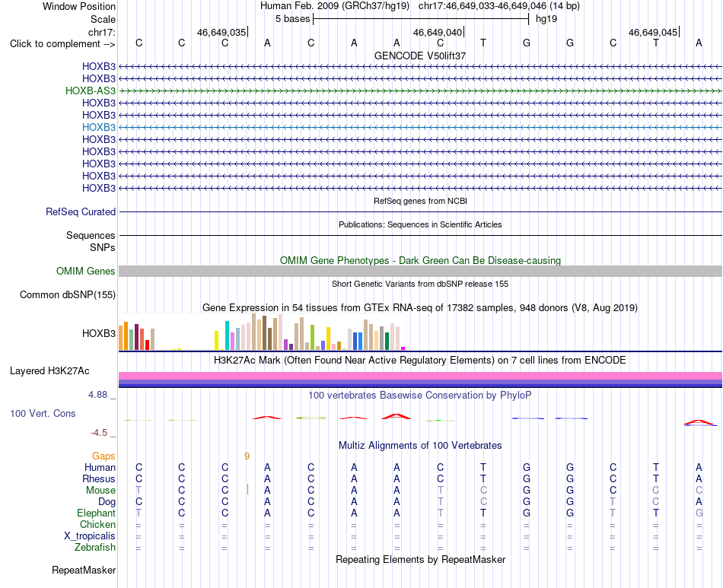Click the Human species label
The width and height of the screenshot is (723, 588).
coord(100,468)
